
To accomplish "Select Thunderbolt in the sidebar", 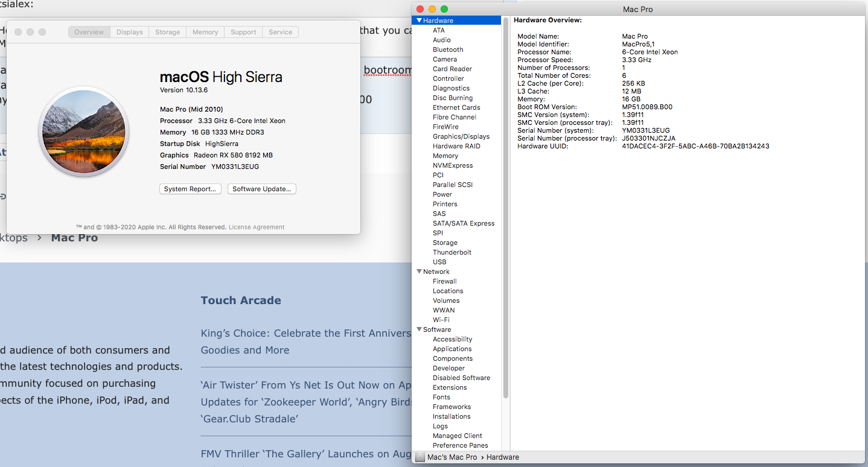I will click(452, 252).
